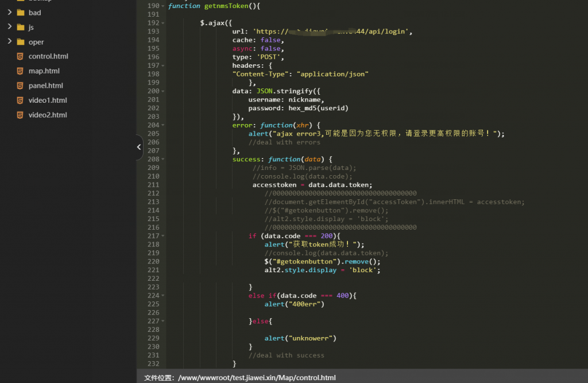The image size is (588, 383).
Task: Collapse the file sidebar with the arrow handle
Action: (139, 148)
